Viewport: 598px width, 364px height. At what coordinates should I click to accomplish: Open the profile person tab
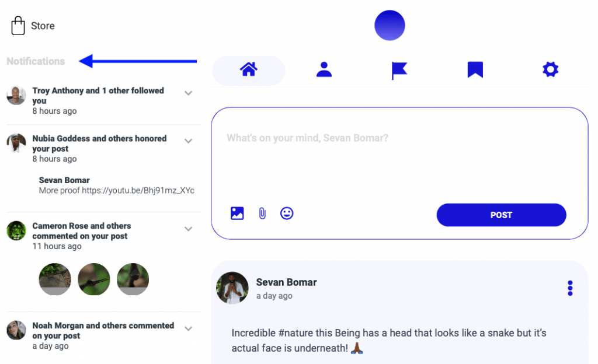click(x=324, y=69)
